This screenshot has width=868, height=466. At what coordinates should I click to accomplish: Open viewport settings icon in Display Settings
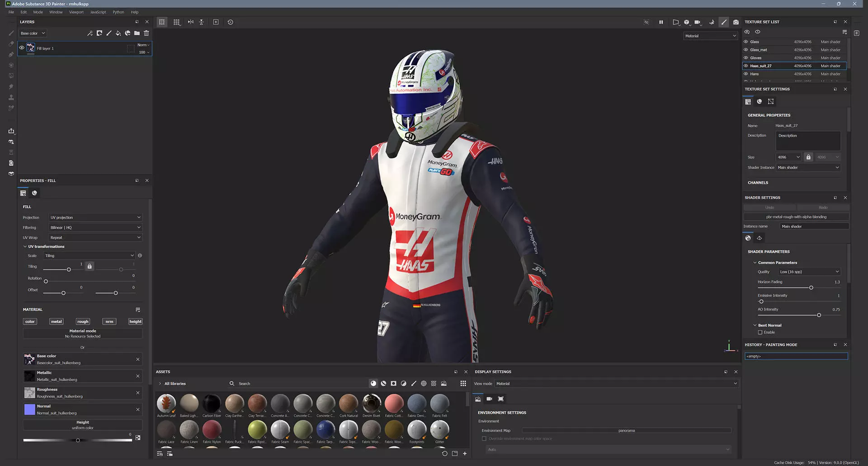click(500, 399)
